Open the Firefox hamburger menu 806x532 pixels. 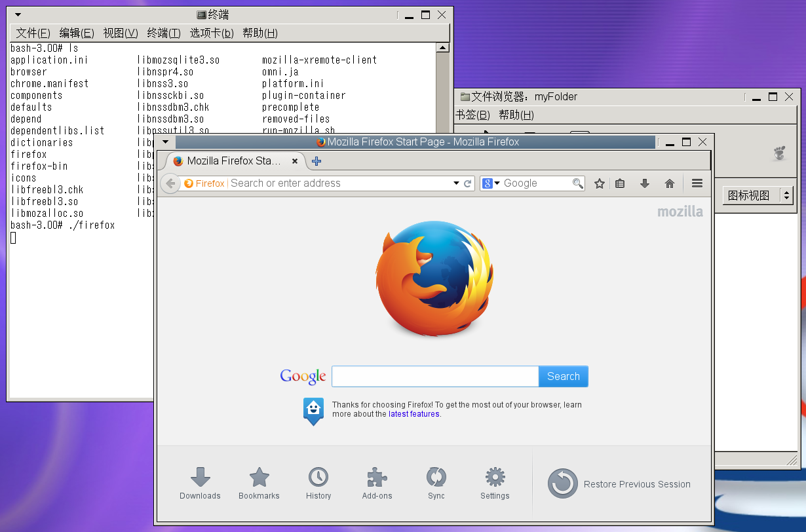(x=697, y=183)
